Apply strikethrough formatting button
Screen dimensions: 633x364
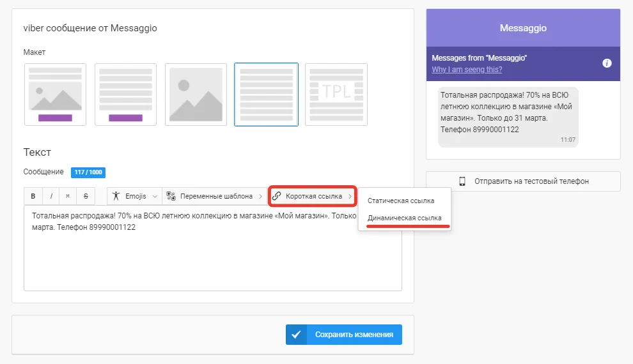point(86,196)
